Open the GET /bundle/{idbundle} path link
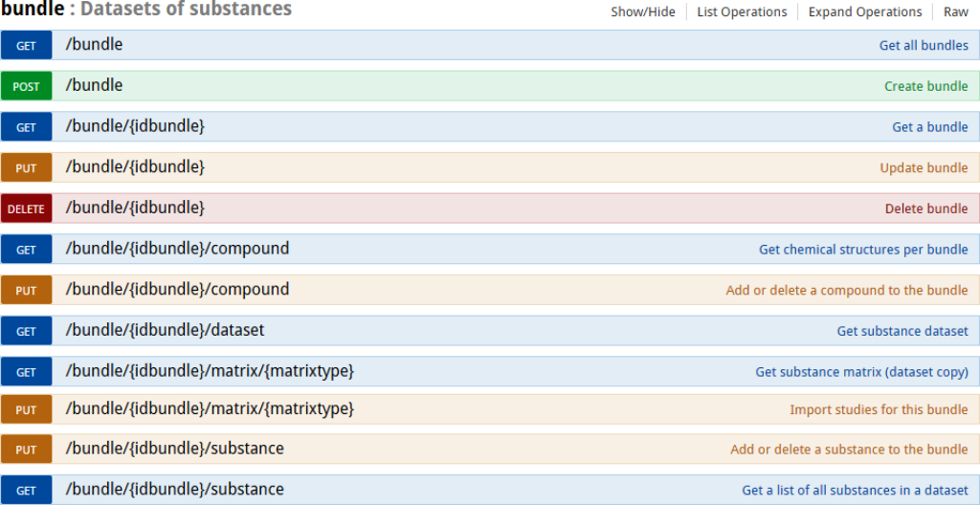 pos(135,126)
